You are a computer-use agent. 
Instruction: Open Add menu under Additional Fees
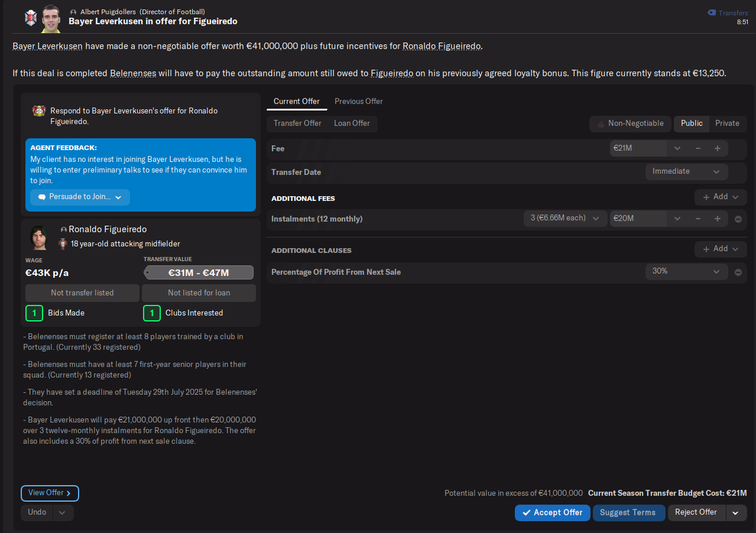pyautogui.click(x=721, y=197)
